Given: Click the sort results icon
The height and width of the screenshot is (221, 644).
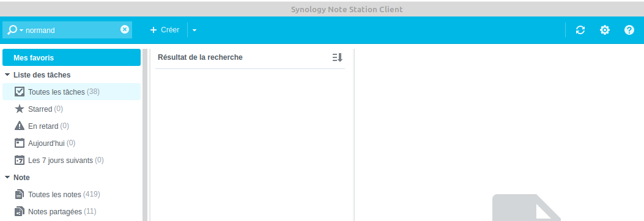Looking at the screenshot, I should click(337, 57).
